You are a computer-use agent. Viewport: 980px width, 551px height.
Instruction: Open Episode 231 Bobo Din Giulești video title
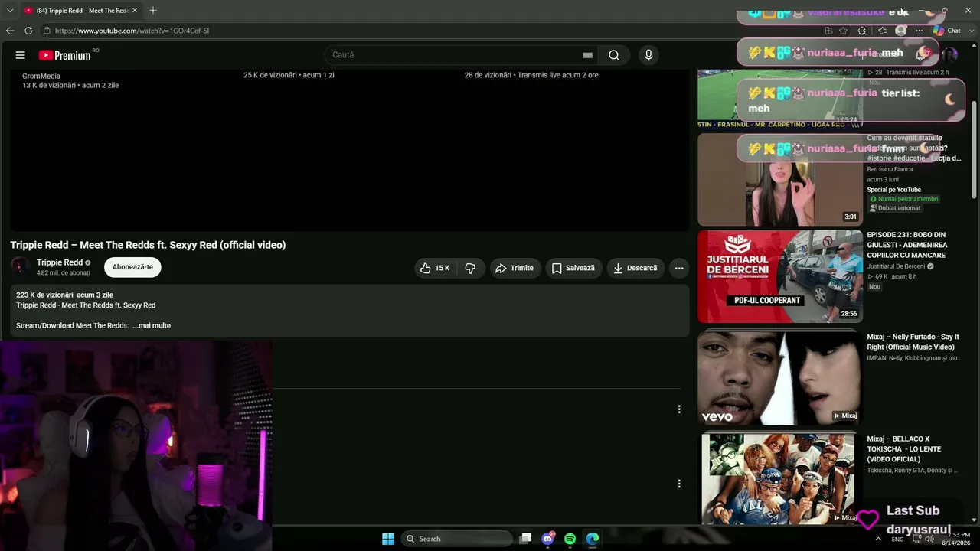pyautogui.click(x=906, y=245)
